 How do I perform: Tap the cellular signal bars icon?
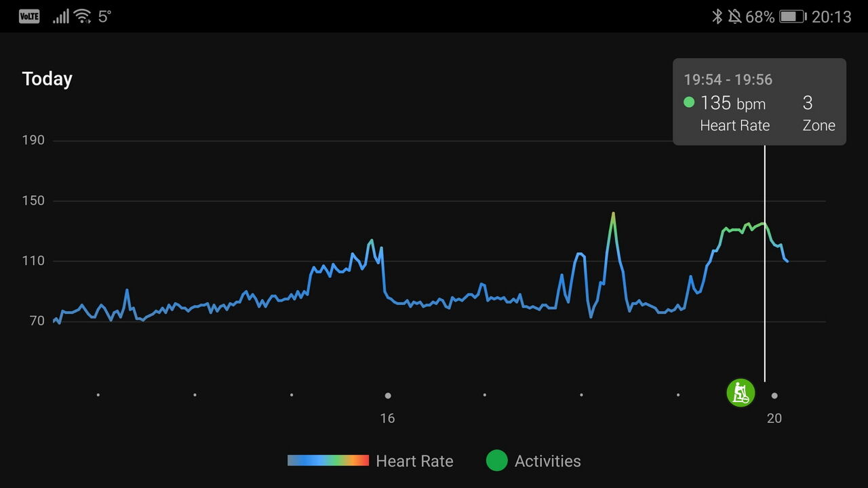[x=61, y=17]
